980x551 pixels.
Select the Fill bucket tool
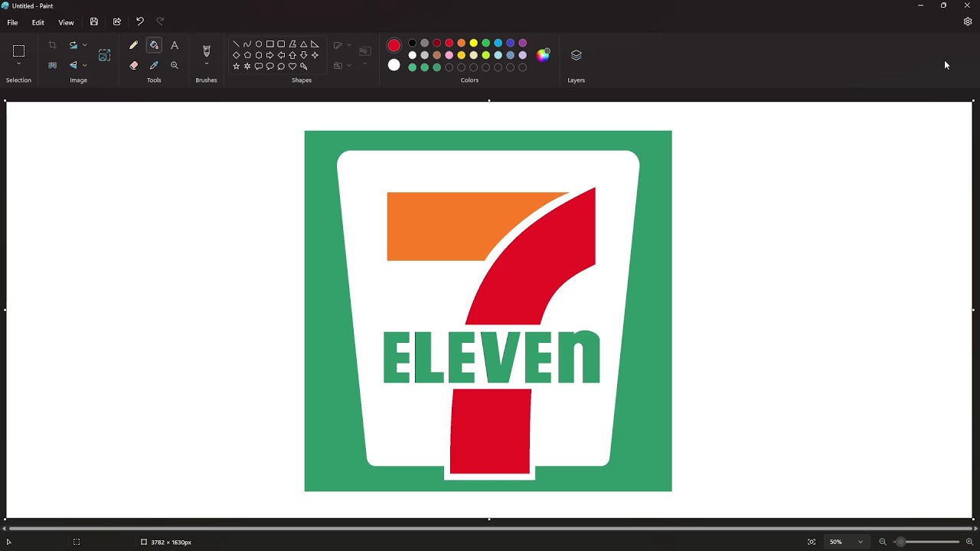pos(154,45)
